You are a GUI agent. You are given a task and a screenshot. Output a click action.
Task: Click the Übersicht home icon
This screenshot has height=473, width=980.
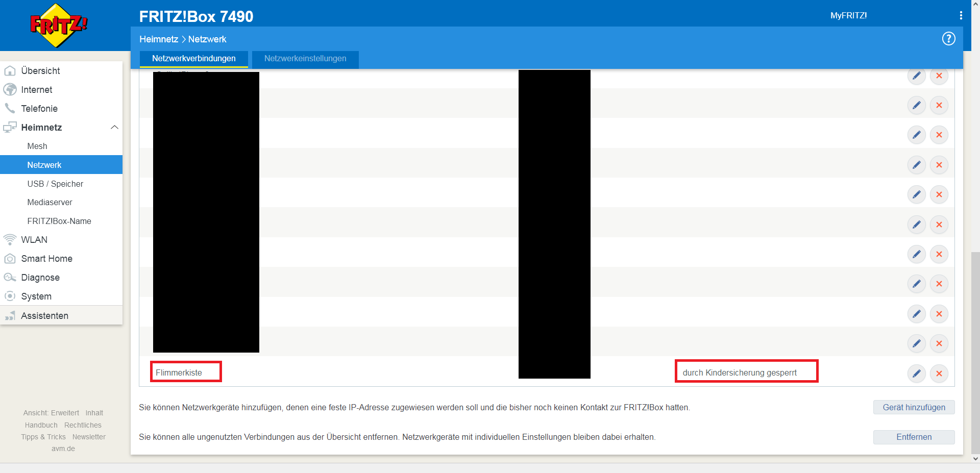[x=10, y=71]
